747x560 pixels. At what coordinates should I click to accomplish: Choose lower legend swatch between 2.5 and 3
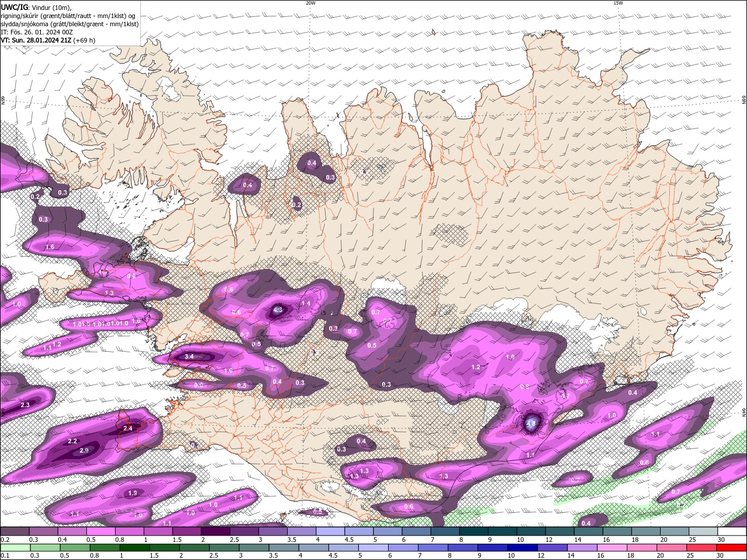click(x=224, y=548)
